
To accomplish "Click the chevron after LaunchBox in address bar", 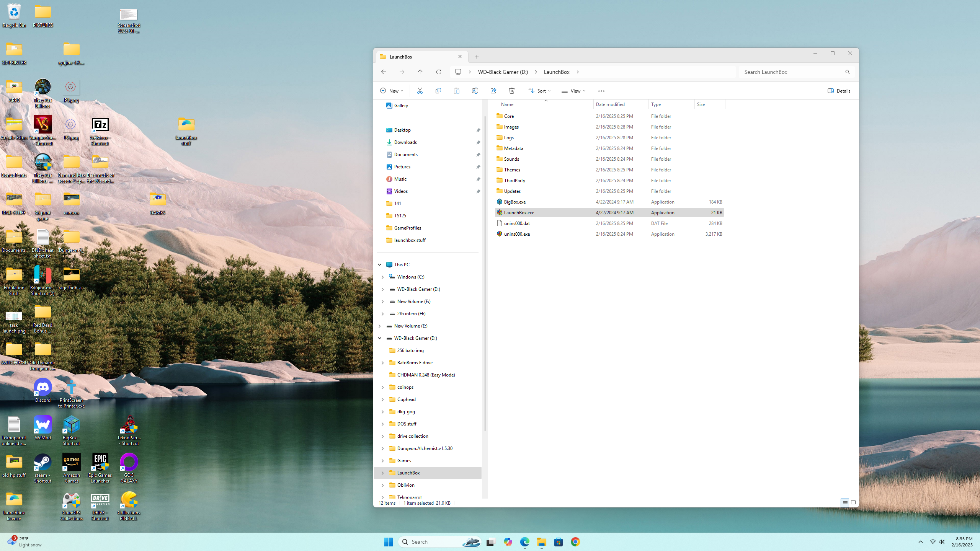I will tap(578, 72).
